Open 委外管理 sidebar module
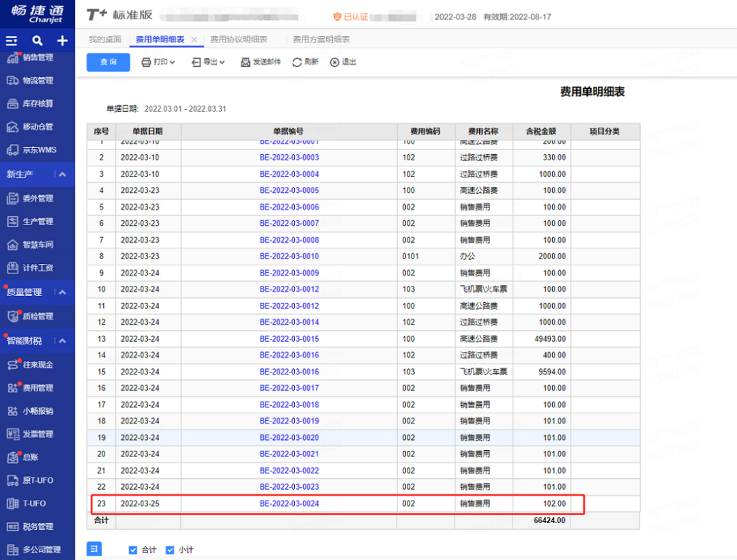 [30, 198]
